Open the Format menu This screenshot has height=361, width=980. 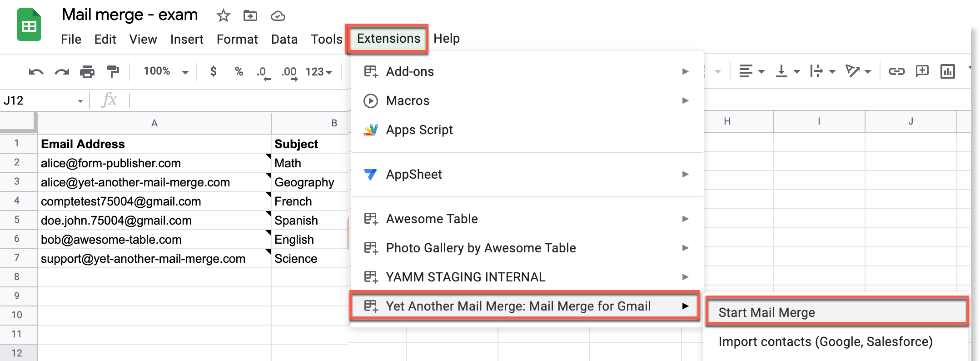[x=237, y=39]
